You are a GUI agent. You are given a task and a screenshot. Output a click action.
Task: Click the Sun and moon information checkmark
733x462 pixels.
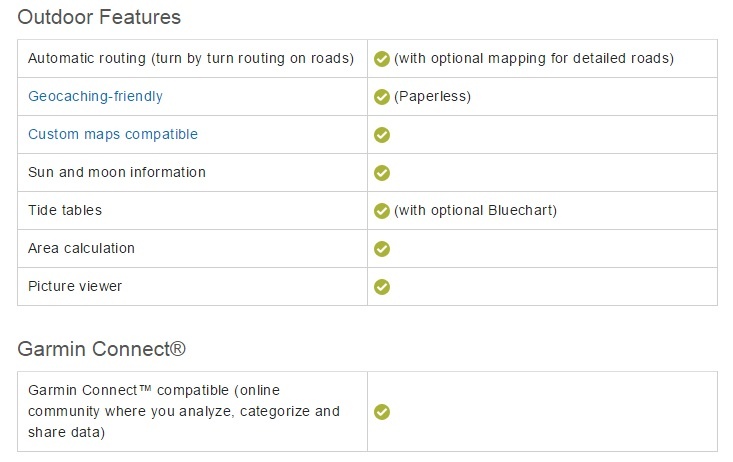(x=381, y=173)
